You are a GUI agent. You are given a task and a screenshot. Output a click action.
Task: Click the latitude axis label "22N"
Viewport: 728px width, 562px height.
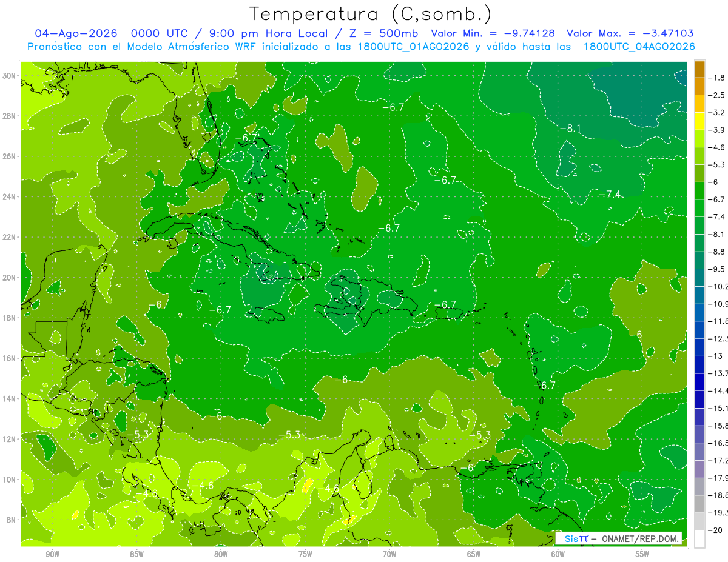coord(9,237)
